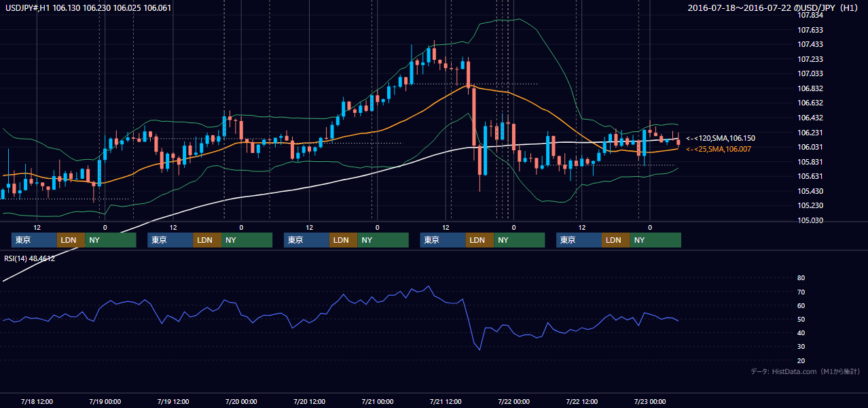Select the 25 SMA 106.007 label
Viewport: 868px width, 408px height.
(719, 149)
